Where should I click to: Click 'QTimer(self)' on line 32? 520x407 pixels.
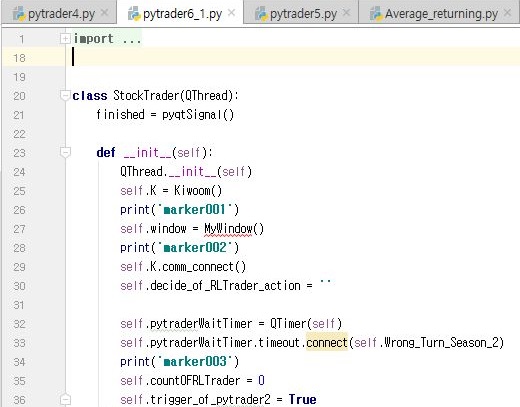click(306, 324)
